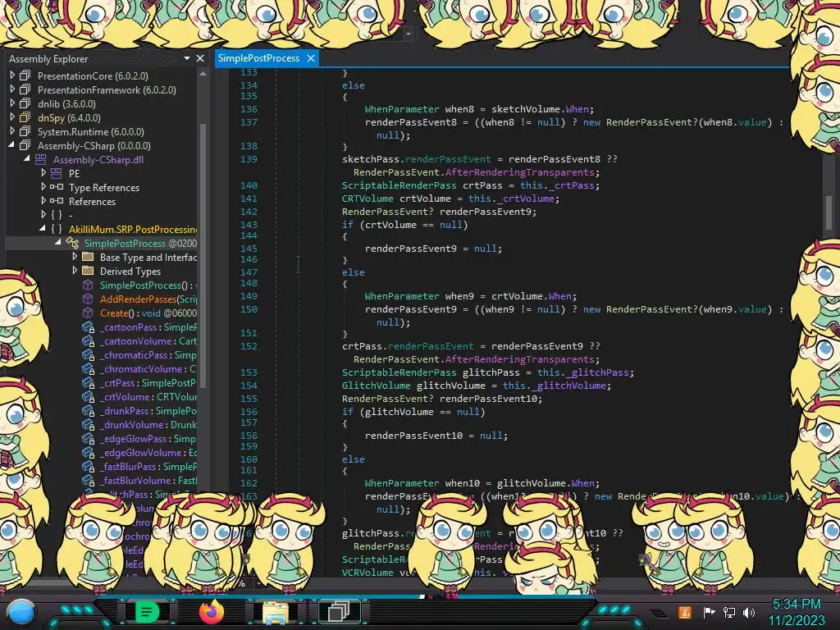840x630 pixels.
Task: Click the Assembly-CSharp (0.0.0.0) assembly icon
Action: click(25, 145)
